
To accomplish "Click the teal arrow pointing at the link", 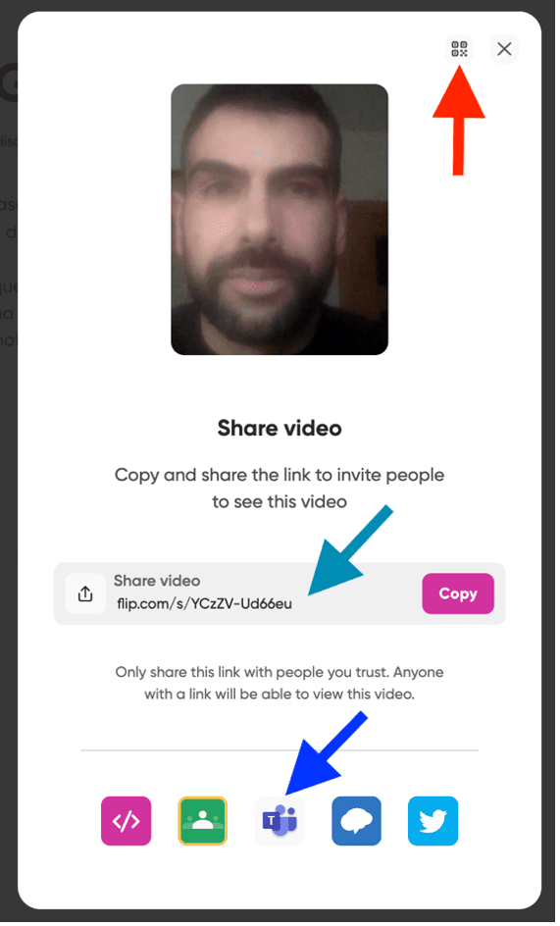I will tap(351, 549).
